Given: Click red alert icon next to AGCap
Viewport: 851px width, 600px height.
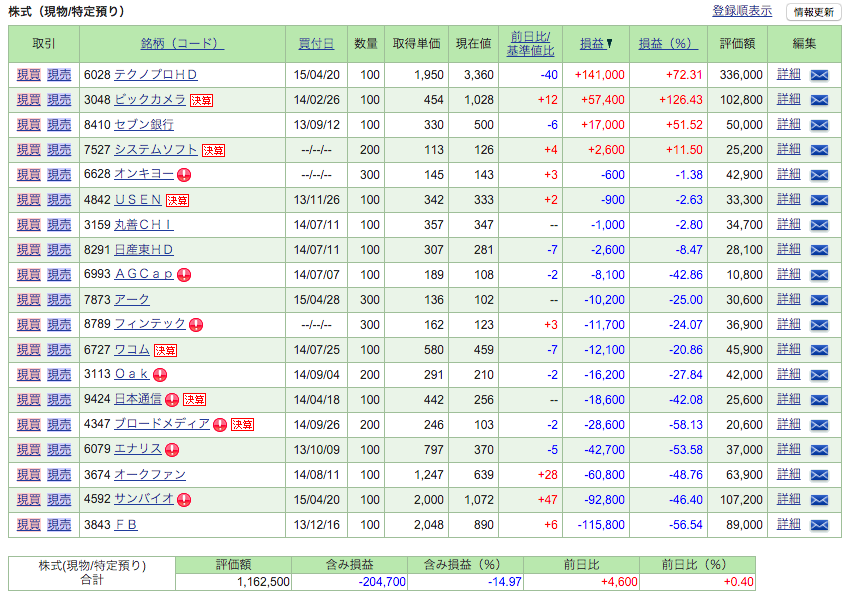Looking at the screenshot, I should tap(184, 275).
